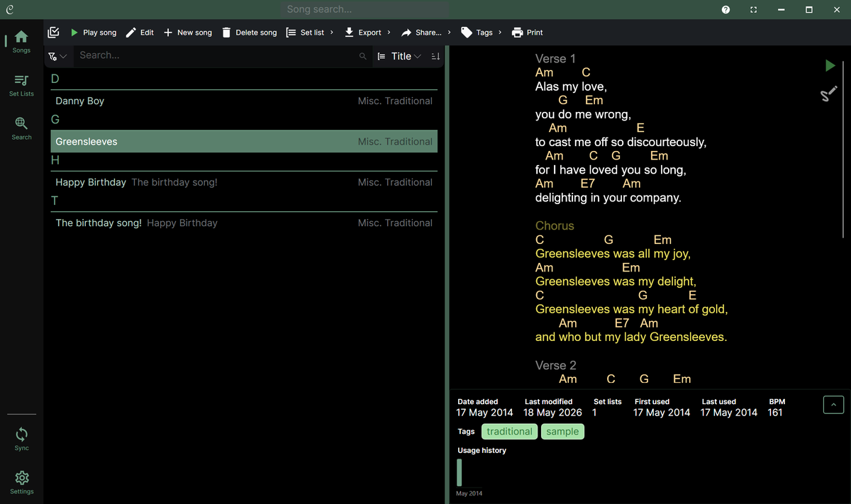Screen dimensions: 851x504
Task: Select the Happy Birthday song row
Action: (x=244, y=182)
